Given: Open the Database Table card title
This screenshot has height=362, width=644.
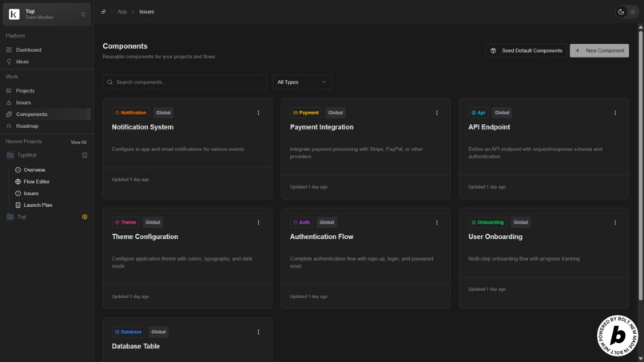Looking at the screenshot, I should (136, 346).
